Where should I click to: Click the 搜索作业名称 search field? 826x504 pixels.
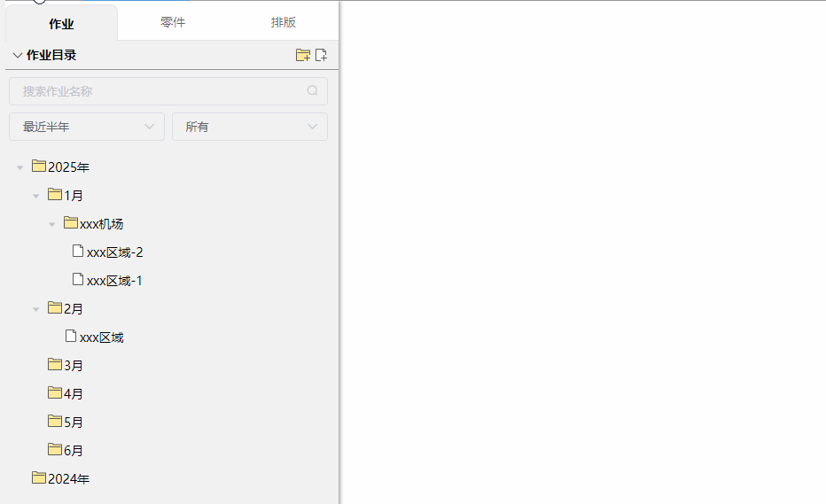pyautogui.click(x=160, y=91)
